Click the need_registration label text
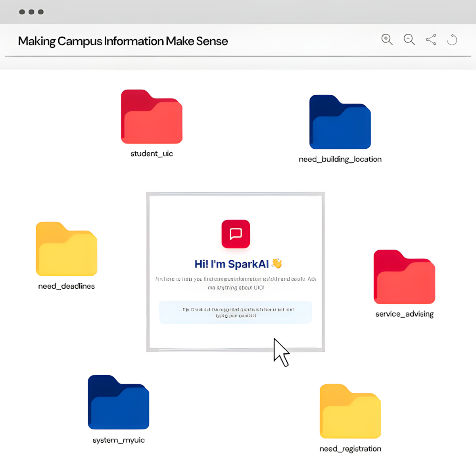Viewport: 476px width, 476px height. (x=350, y=449)
